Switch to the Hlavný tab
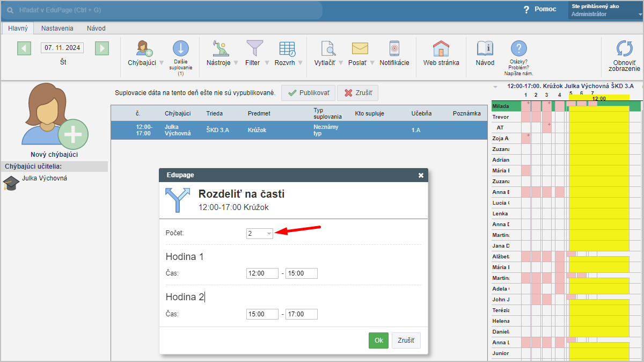 click(18, 28)
